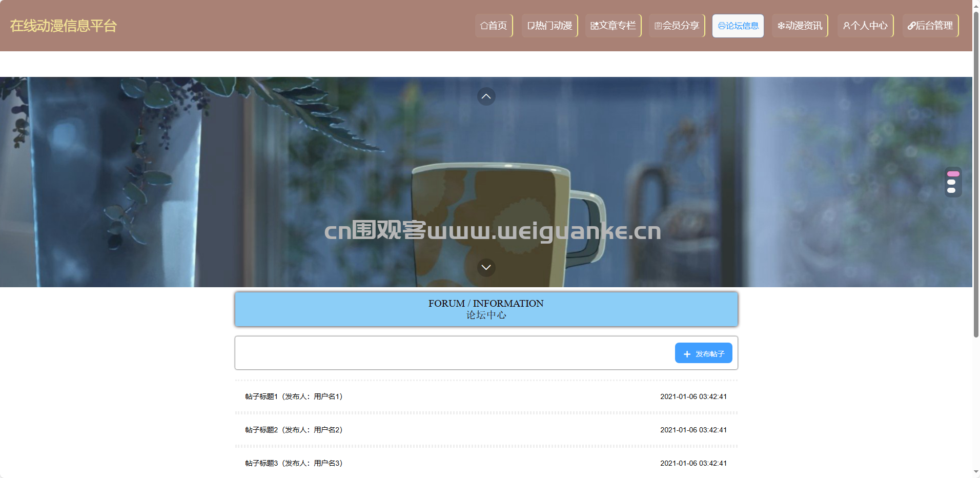Go to 个人中心

tap(865, 26)
